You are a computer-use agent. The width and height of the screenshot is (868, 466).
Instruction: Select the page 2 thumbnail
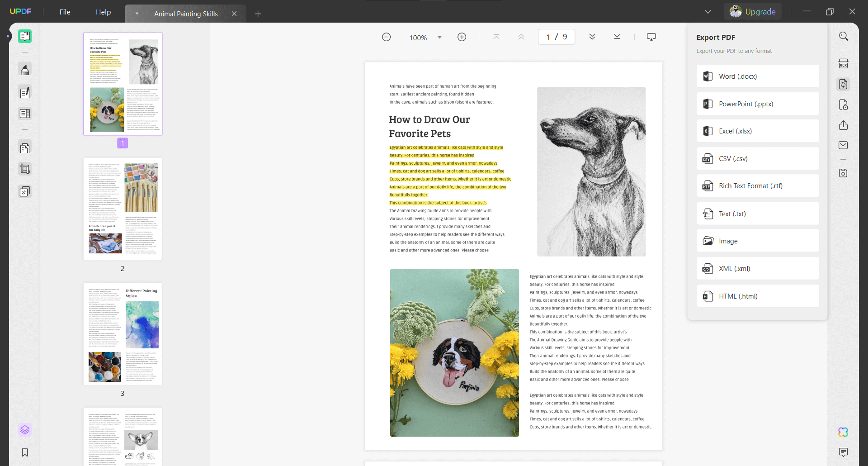point(123,209)
